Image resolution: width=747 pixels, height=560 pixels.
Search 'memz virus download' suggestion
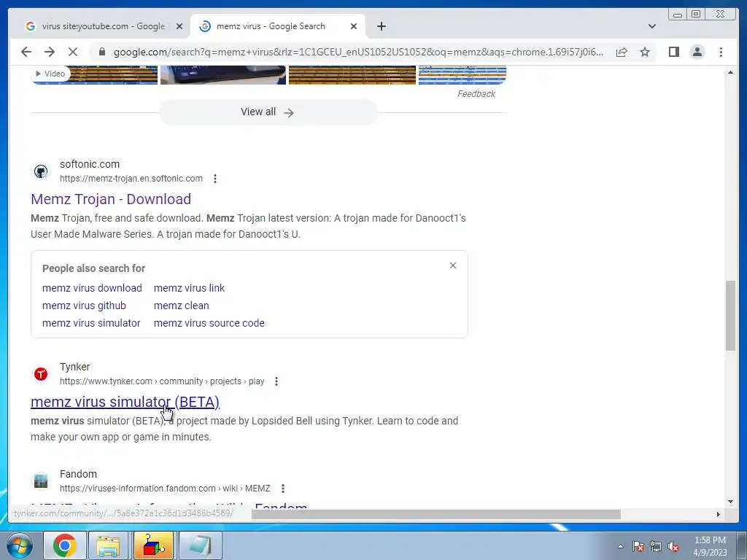point(92,288)
